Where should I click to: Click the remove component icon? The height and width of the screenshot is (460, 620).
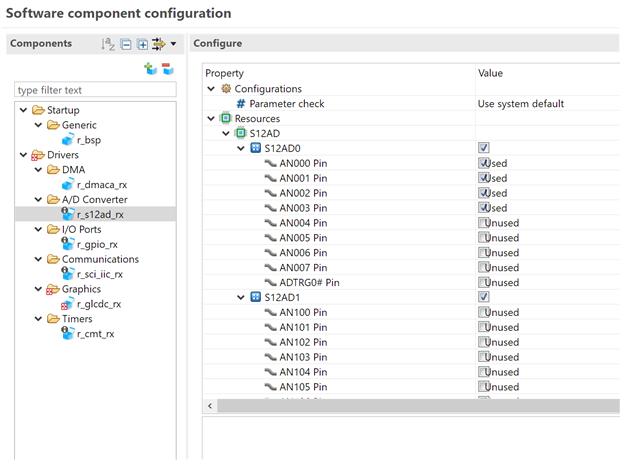coord(167,69)
